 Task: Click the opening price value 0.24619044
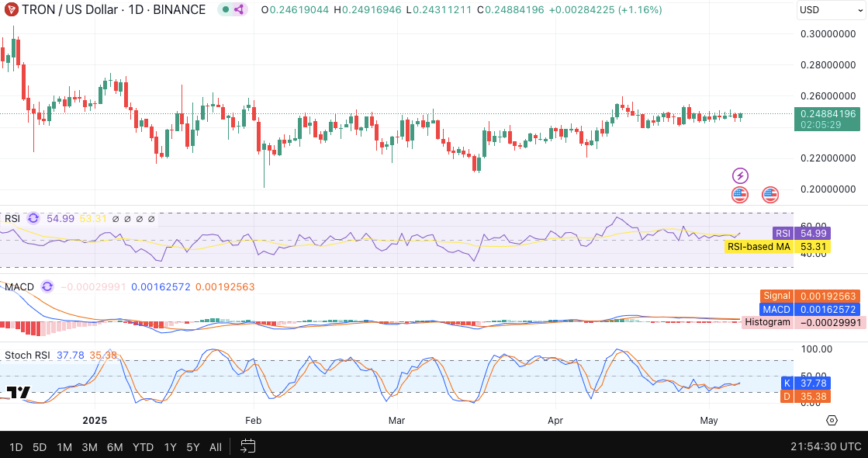tap(299, 9)
